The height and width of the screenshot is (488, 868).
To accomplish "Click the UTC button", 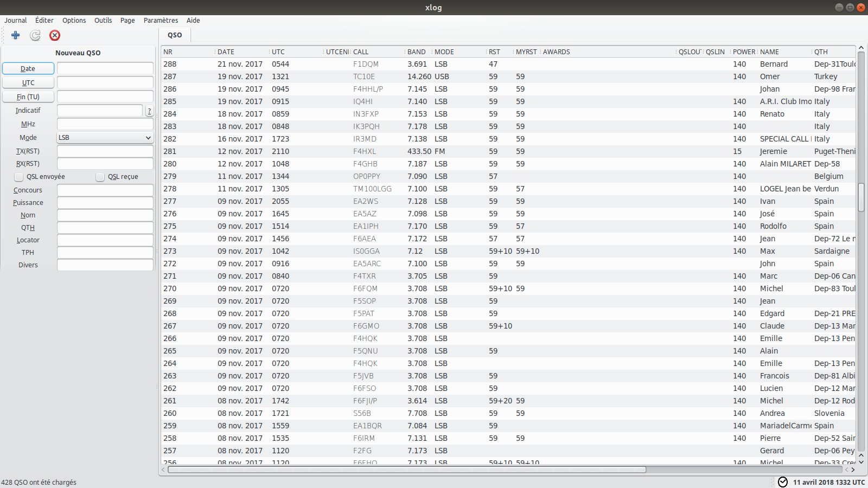I will pos(28,82).
